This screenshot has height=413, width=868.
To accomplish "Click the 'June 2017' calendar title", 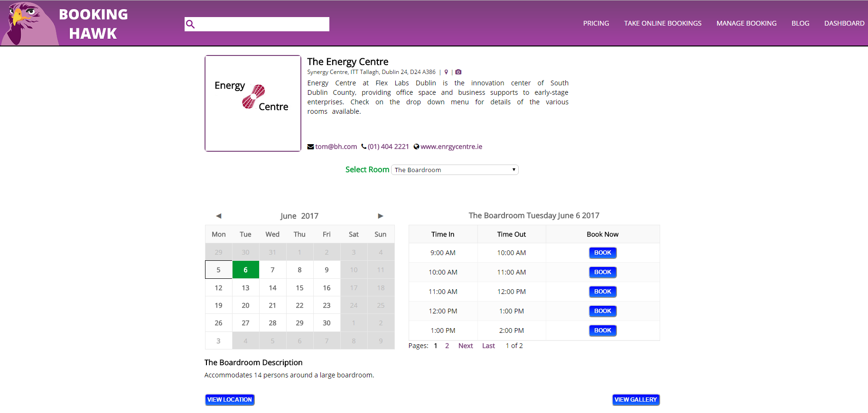I will 299,216.
